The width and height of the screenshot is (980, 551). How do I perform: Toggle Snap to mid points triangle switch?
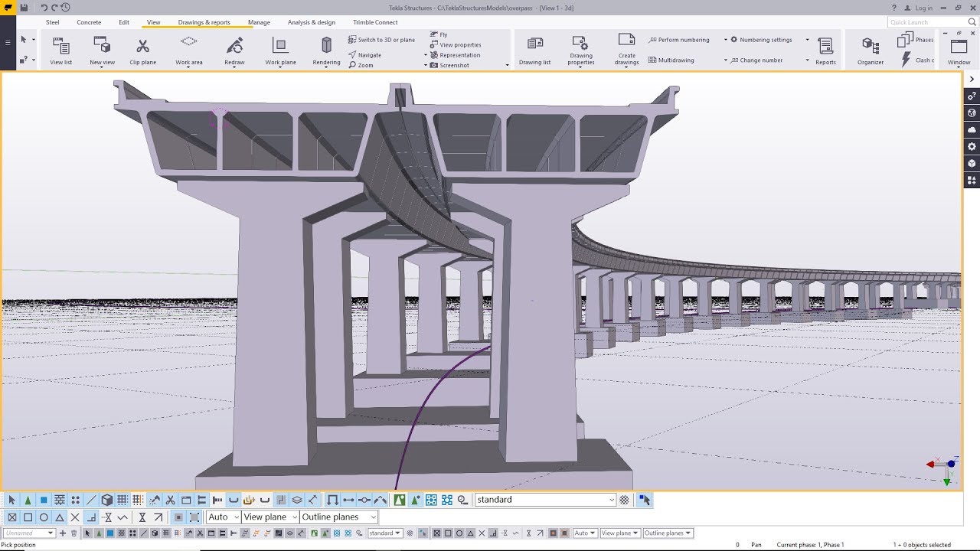pyautogui.click(x=60, y=517)
